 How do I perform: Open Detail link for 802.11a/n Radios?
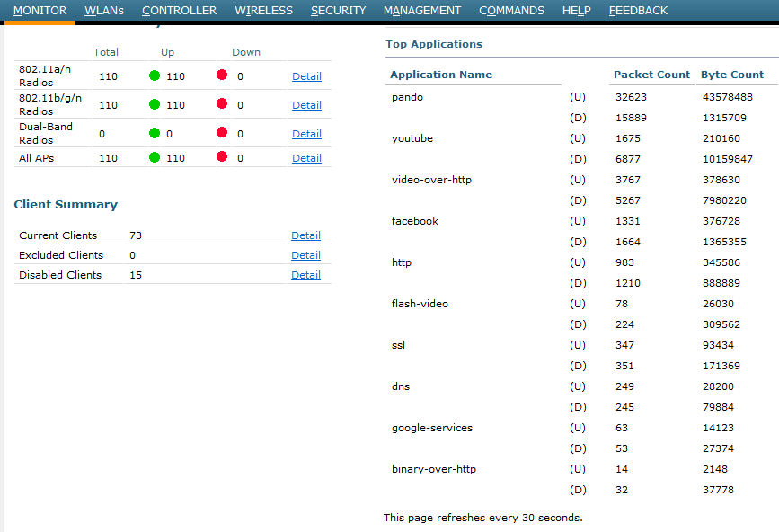(306, 76)
